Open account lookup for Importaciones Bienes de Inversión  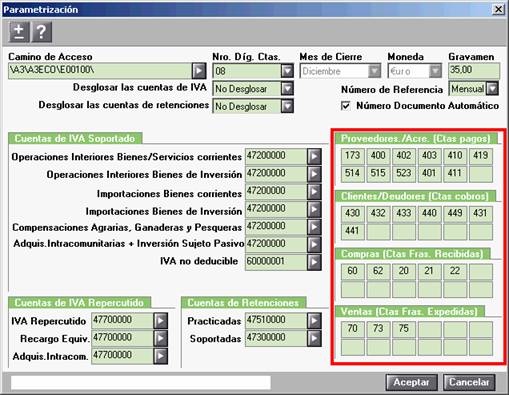(x=314, y=209)
